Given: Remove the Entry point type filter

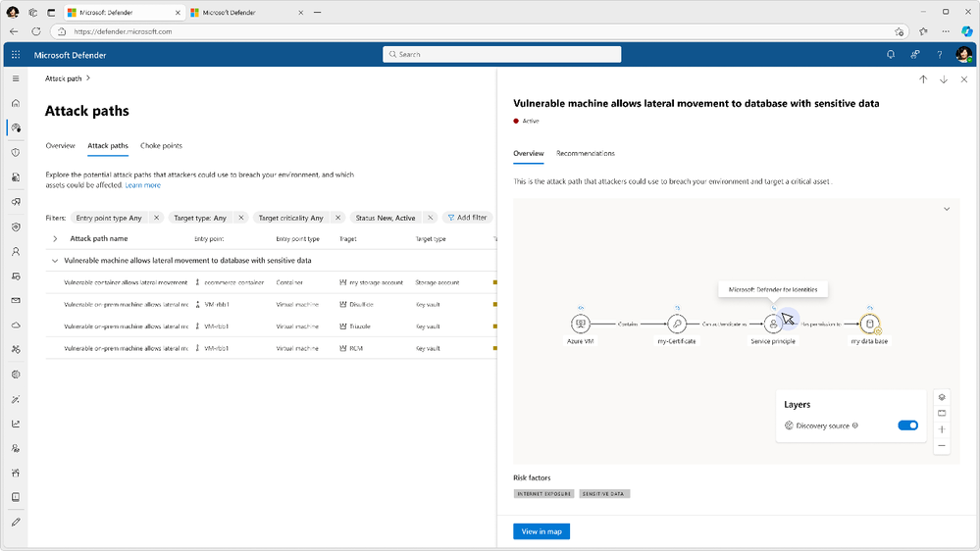Looking at the screenshot, I should 156,218.
